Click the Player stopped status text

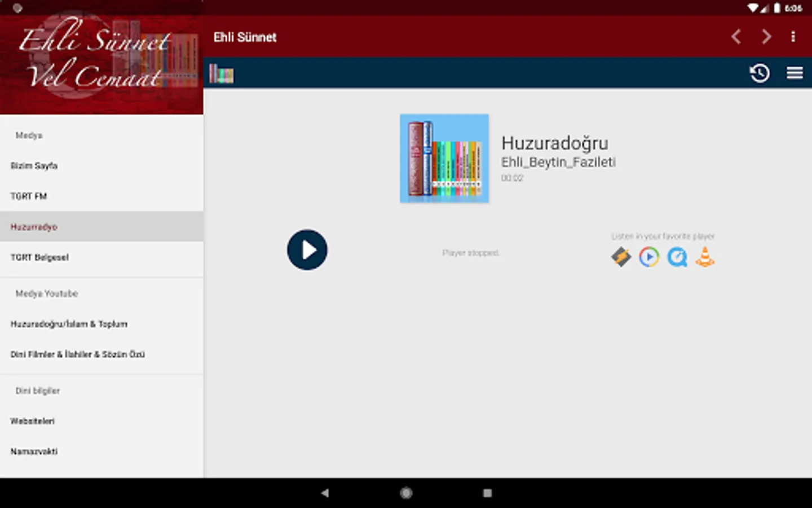click(x=470, y=253)
